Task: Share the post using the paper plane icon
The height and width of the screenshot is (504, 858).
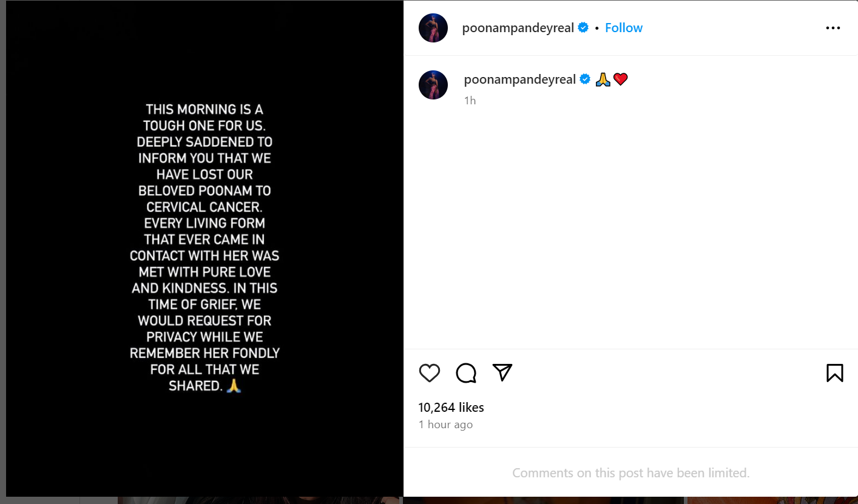Action: (x=502, y=372)
